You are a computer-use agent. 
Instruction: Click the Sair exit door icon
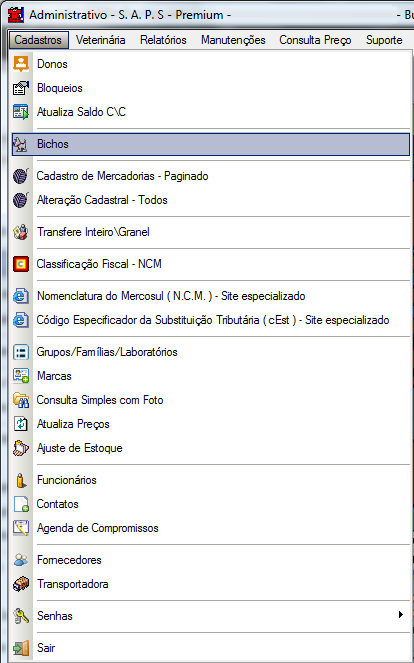pos(21,648)
